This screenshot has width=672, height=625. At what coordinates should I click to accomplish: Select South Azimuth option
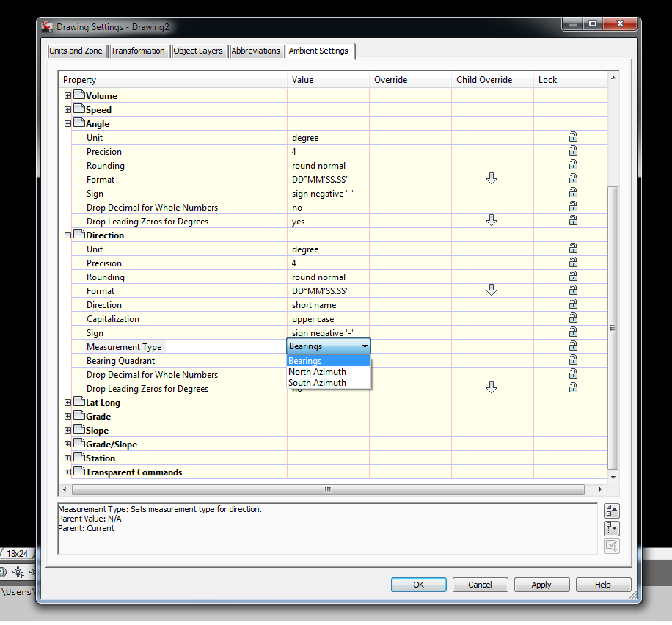[x=328, y=383]
